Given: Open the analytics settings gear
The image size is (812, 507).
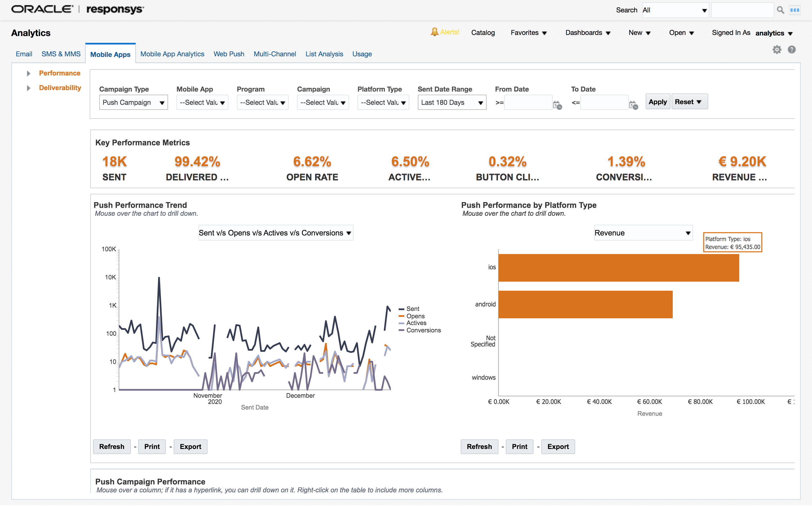Looking at the screenshot, I should 777,49.
